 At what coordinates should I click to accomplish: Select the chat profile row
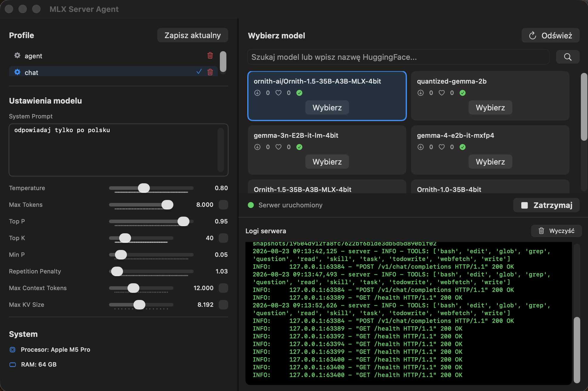[113, 71]
